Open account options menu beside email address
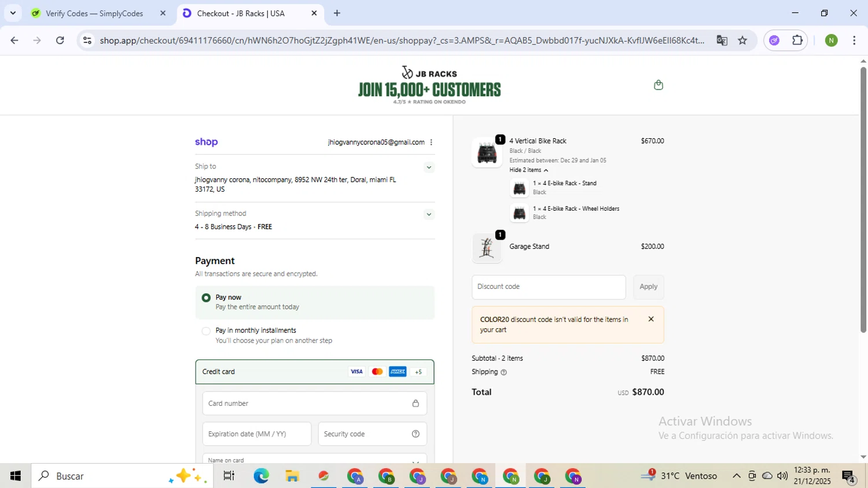 tap(431, 142)
